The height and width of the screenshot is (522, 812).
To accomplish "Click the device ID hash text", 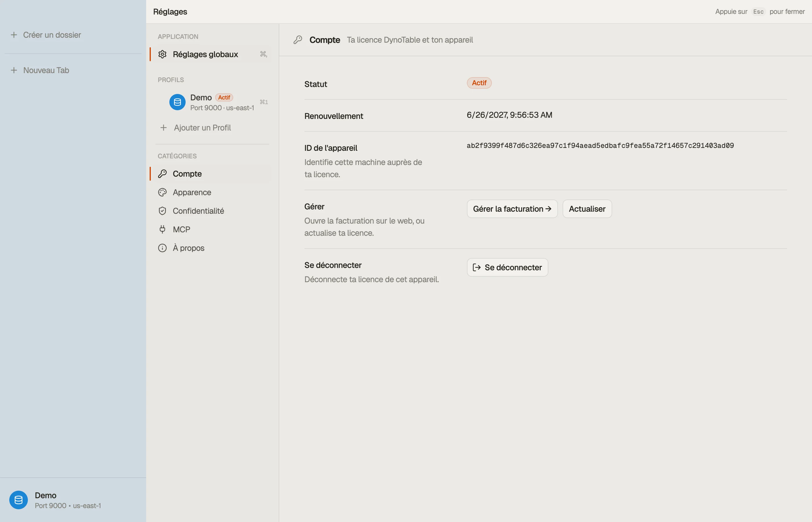I will pos(600,146).
